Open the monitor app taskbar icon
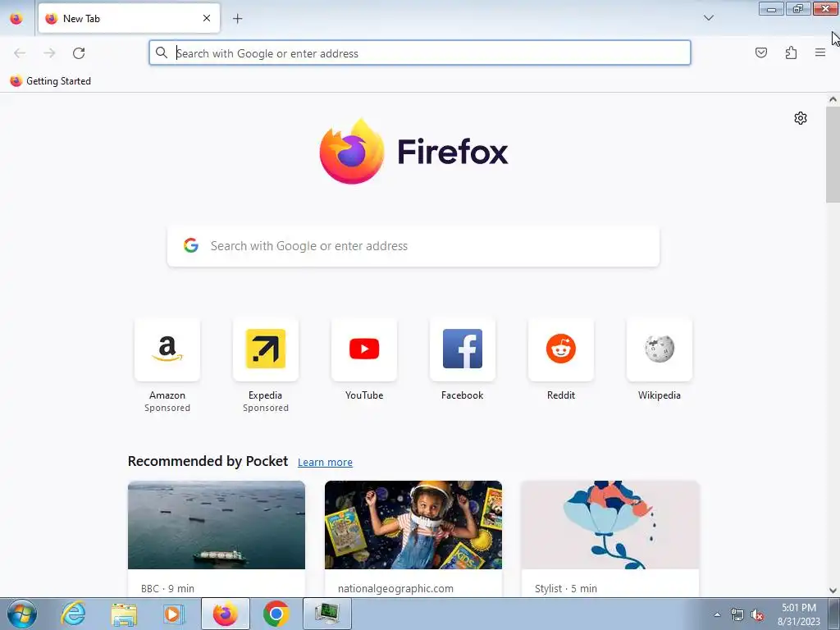 click(x=327, y=614)
